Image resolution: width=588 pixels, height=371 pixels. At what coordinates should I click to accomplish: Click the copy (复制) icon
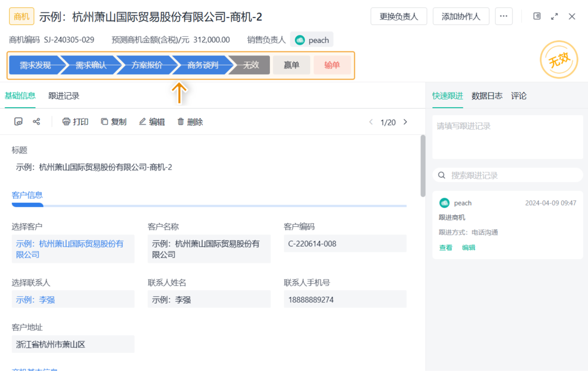click(104, 122)
